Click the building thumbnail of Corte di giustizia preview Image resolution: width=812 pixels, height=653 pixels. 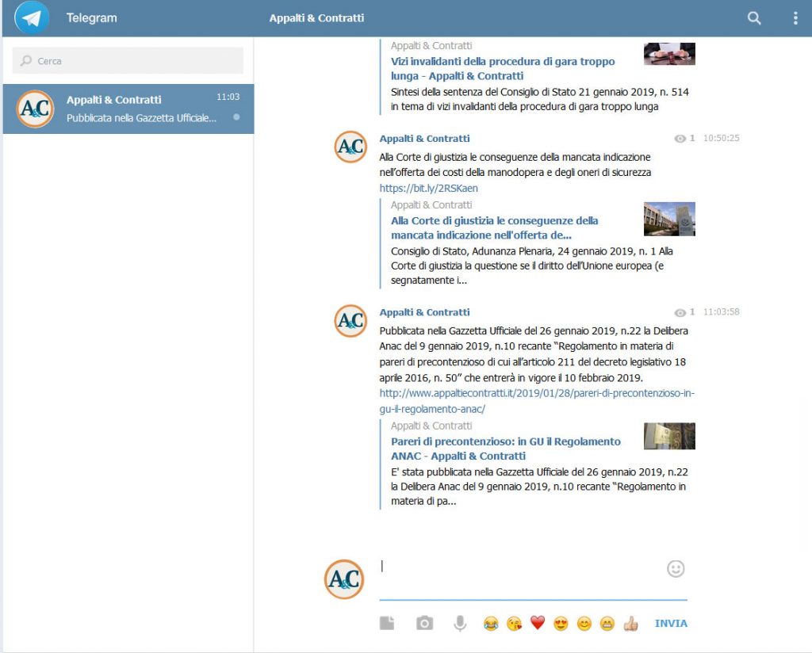669,219
